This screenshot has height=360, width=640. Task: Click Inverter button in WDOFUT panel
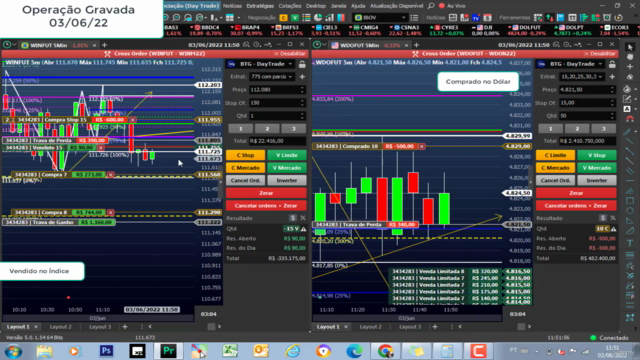pyautogui.click(x=596, y=180)
